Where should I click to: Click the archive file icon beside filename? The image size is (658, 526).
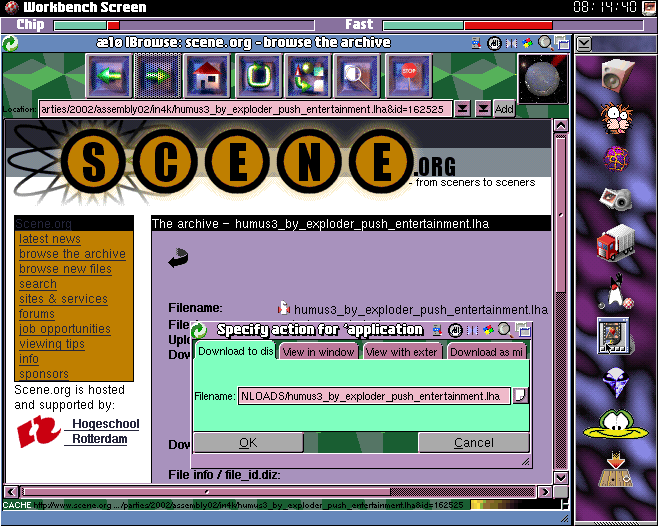point(284,309)
